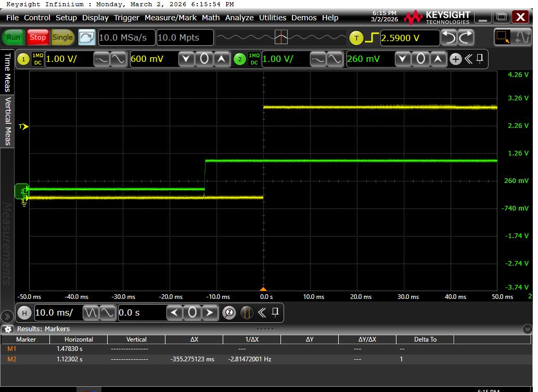Viewport: 538px width, 392px height.
Task: Increase channel 2 offset with up arrow
Action: (438, 59)
